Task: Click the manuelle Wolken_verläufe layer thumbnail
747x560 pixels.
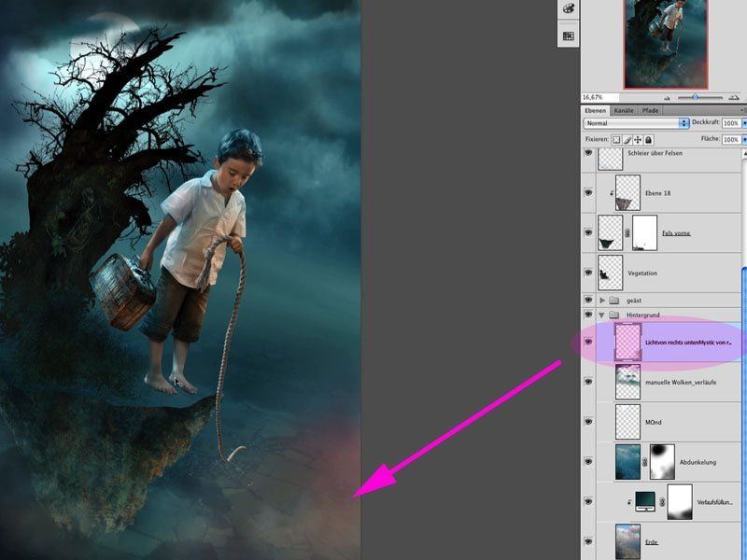Action: point(627,382)
